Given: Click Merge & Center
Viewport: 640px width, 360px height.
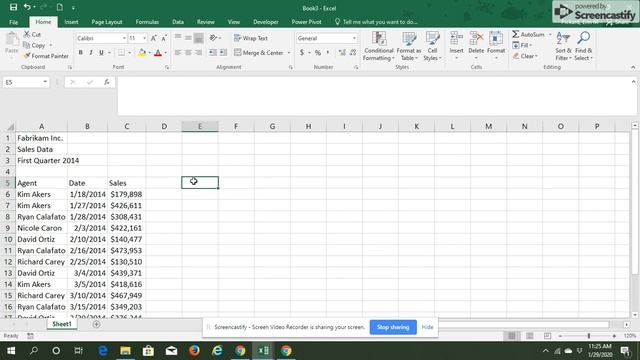Looking at the screenshot, I should click(259, 53).
